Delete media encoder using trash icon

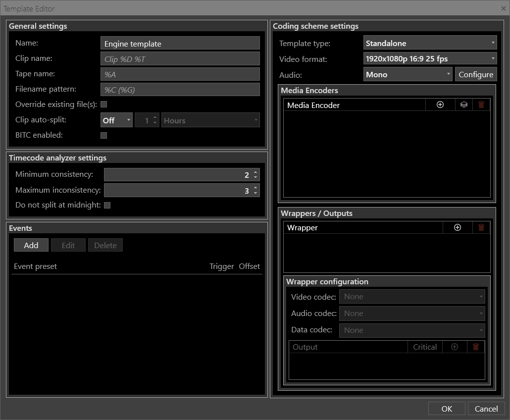click(481, 105)
